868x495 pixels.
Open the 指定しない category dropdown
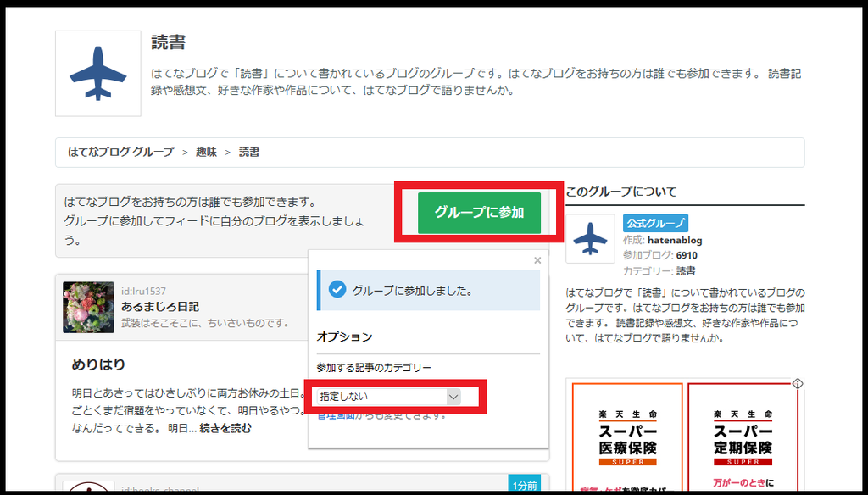pyautogui.click(x=388, y=397)
